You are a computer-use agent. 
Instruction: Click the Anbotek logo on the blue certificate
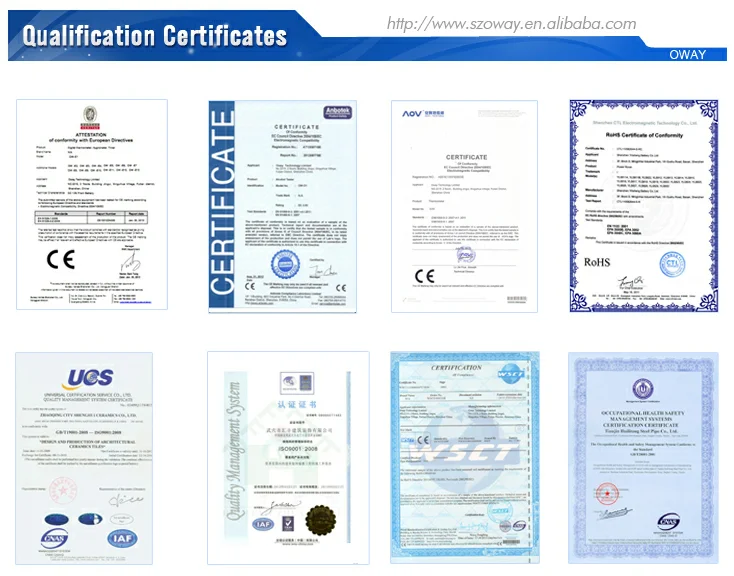[338, 112]
